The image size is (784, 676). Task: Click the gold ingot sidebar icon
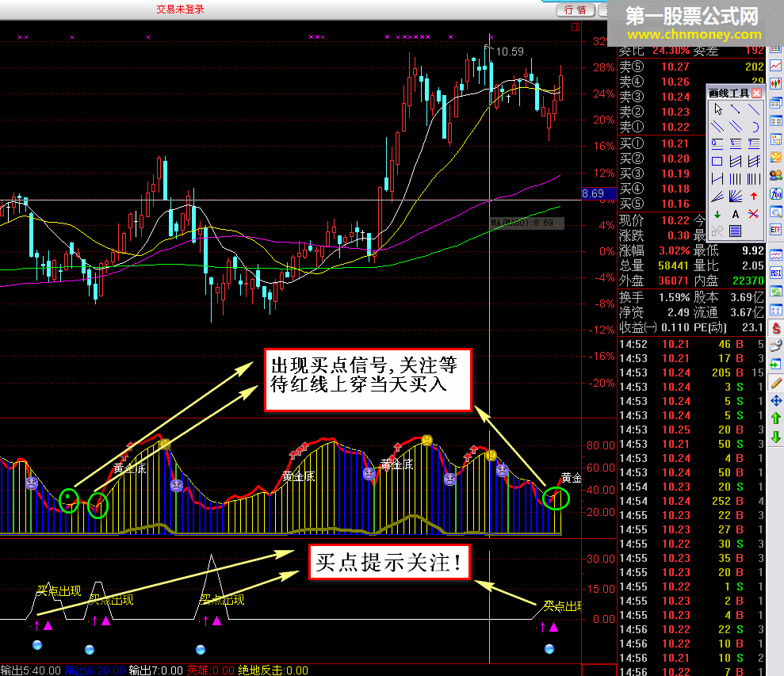776,157
